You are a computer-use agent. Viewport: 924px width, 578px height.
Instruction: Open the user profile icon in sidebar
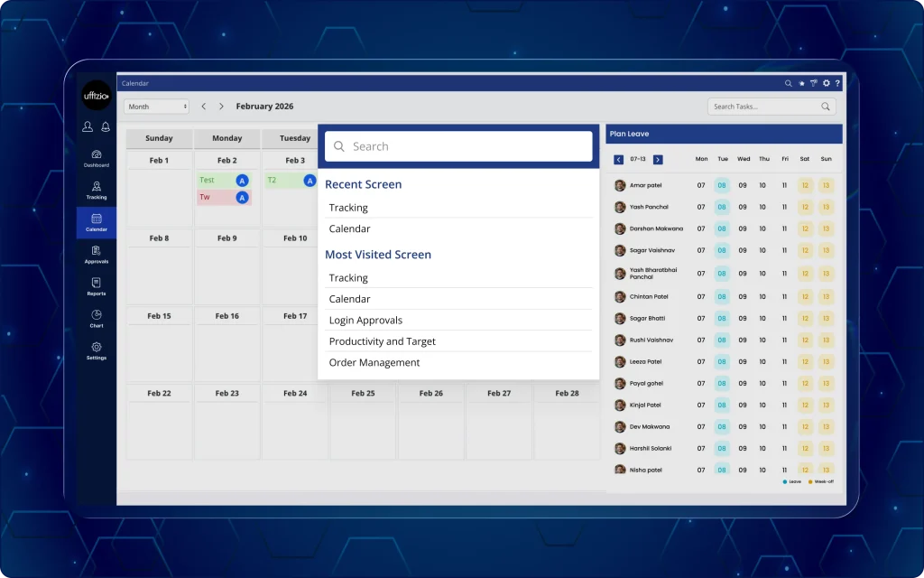pos(88,126)
